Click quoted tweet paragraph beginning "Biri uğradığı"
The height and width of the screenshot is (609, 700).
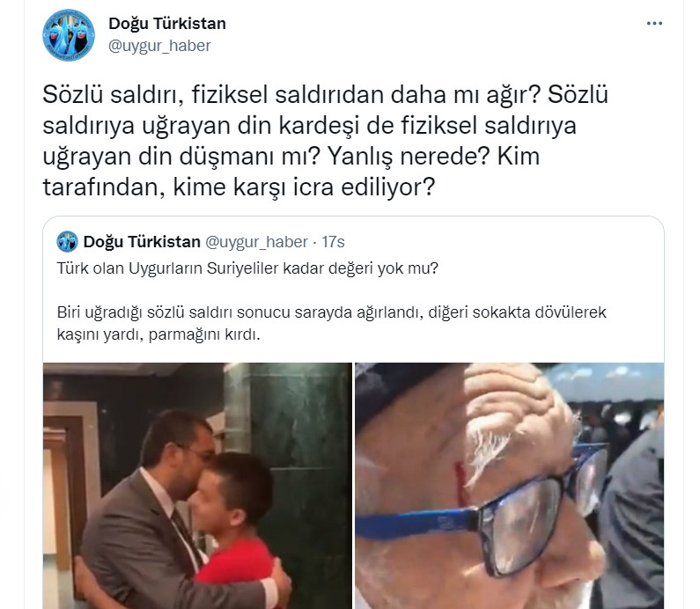(x=331, y=323)
